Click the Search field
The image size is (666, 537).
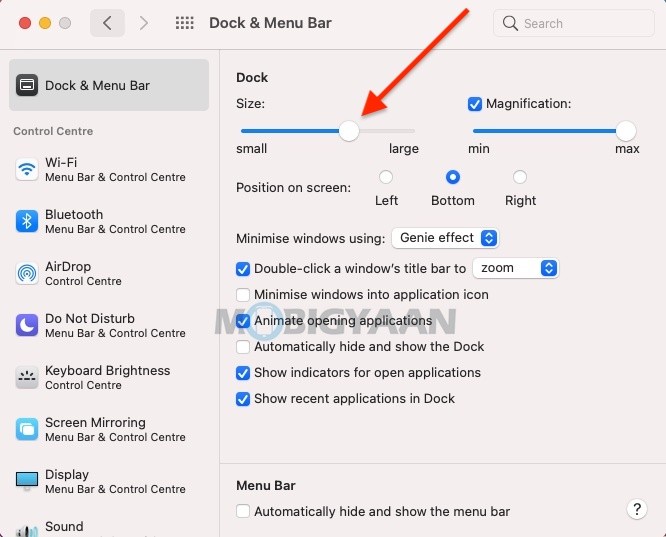point(573,23)
